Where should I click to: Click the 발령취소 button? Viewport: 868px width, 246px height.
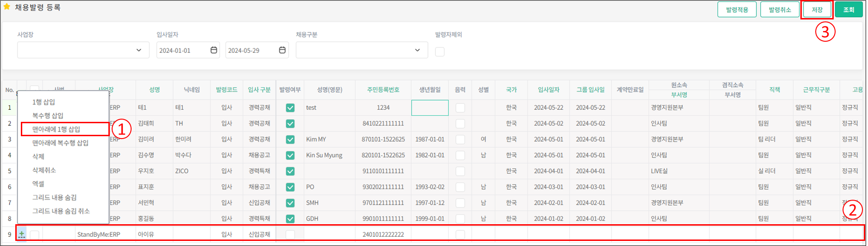pyautogui.click(x=780, y=10)
